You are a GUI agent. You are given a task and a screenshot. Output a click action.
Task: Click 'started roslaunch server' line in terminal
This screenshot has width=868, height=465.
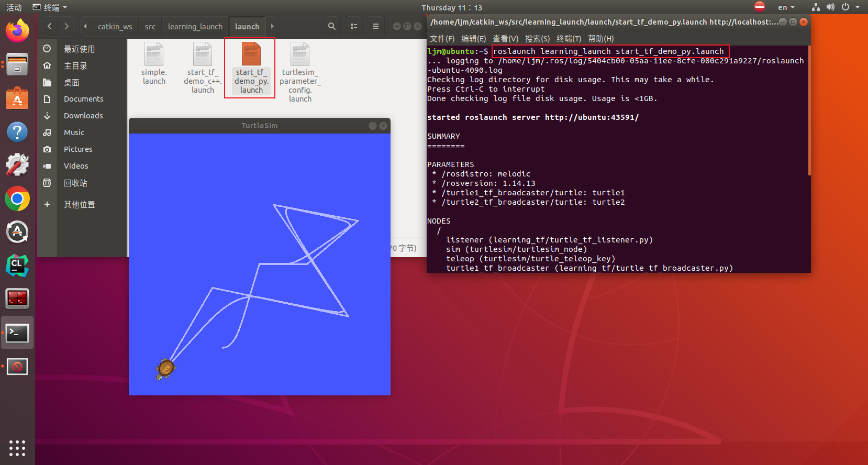point(533,117)
